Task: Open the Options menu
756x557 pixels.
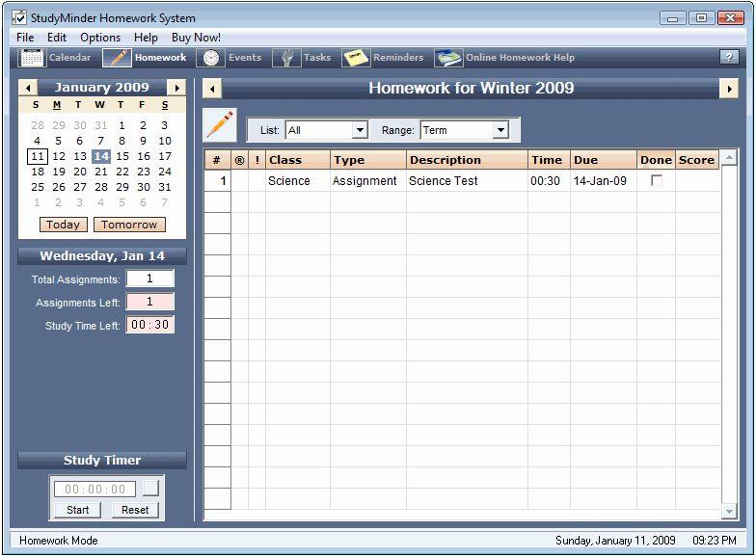Action: click(x=100, y=38)
